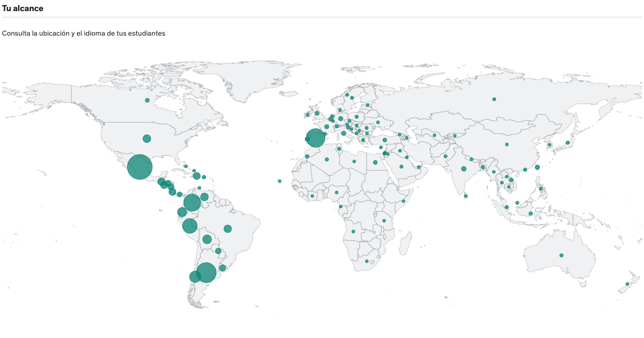Select the dot over Egypt

(x=375, y=162)
